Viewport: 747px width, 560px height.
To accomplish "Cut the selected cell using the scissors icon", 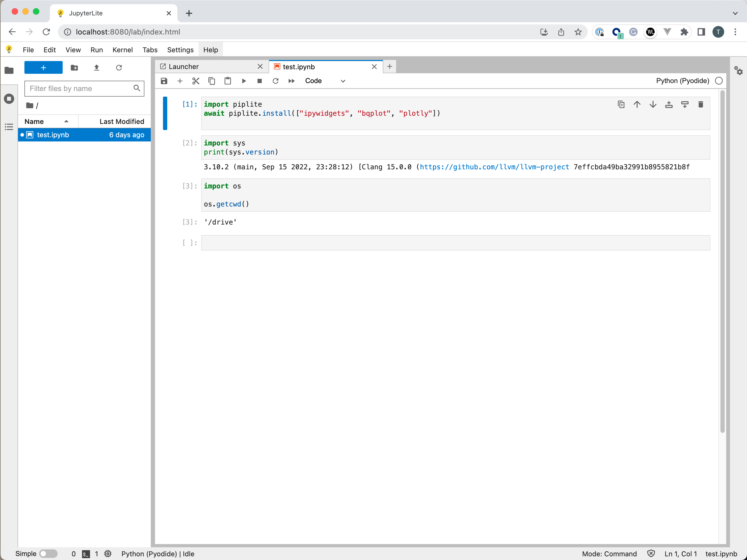I will 196,81.
